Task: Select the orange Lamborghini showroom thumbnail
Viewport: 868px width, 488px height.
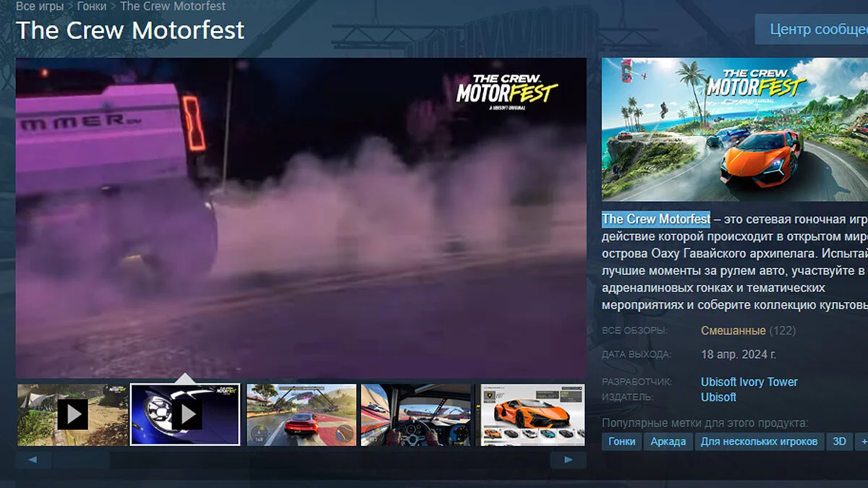Action: pyautogui.click(x=532, y=414)
